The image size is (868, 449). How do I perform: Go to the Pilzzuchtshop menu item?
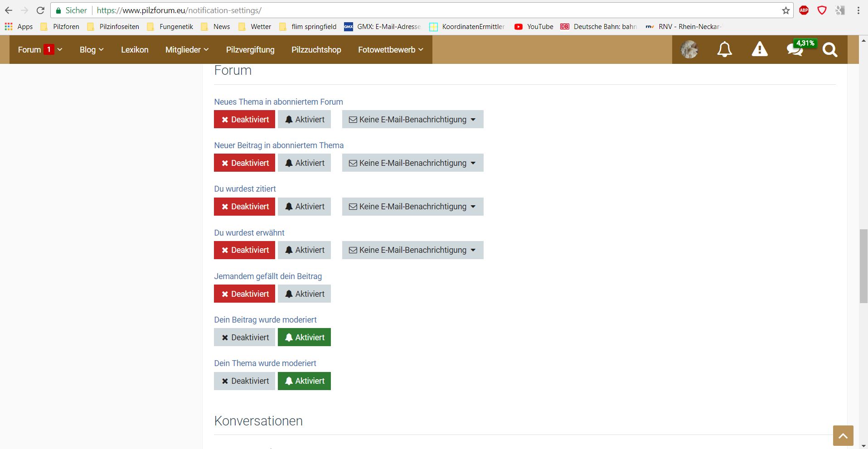pos(316,50)
